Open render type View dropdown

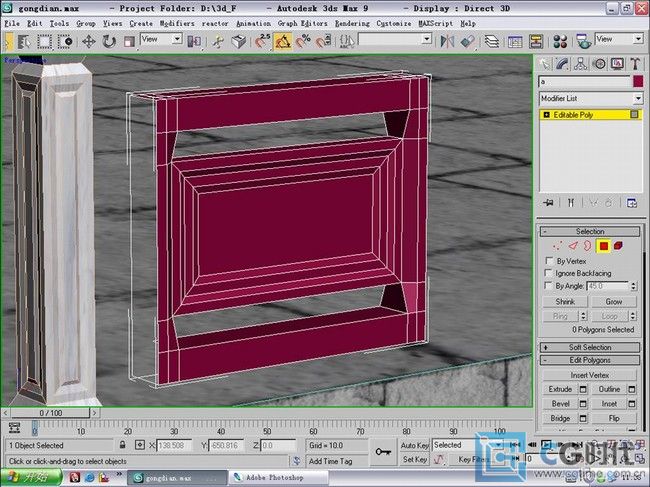(x=619, y=39)
